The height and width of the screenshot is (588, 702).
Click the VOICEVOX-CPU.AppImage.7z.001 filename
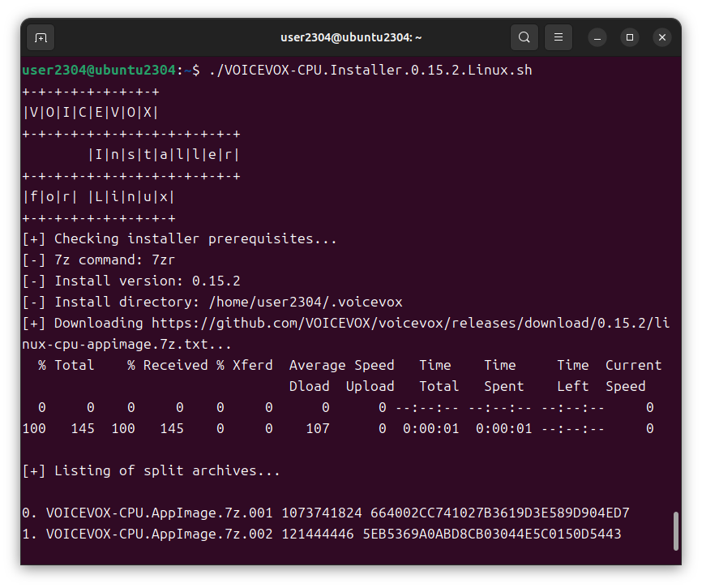click(x=160, y=513)
